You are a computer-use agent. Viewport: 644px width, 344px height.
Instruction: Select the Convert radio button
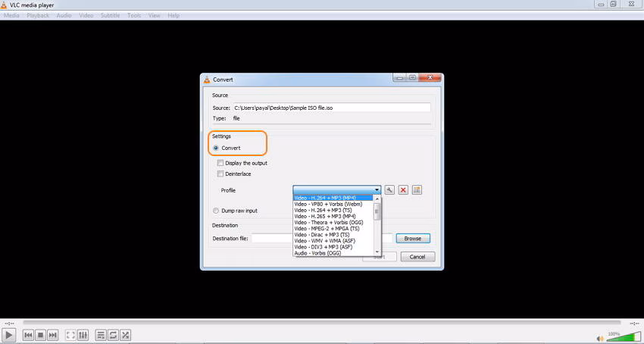[x=216, y=148]
